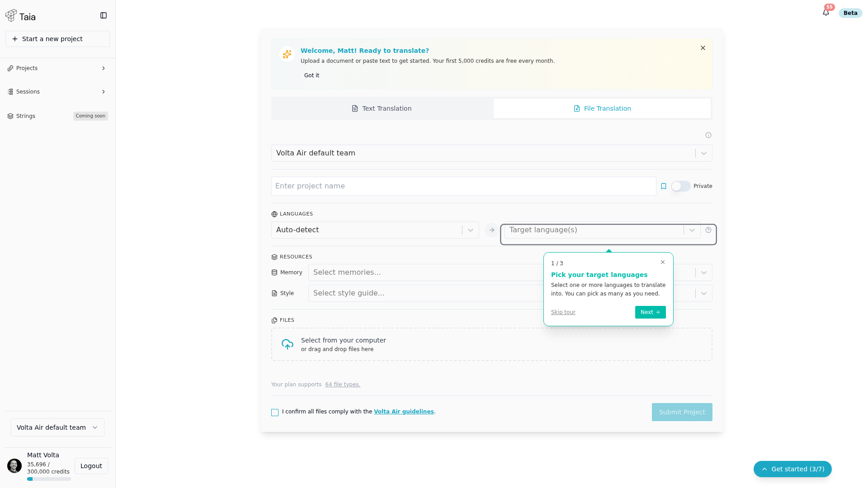Click the Matt Volta name text
This screenshot has width=868, height=488.
43,455
